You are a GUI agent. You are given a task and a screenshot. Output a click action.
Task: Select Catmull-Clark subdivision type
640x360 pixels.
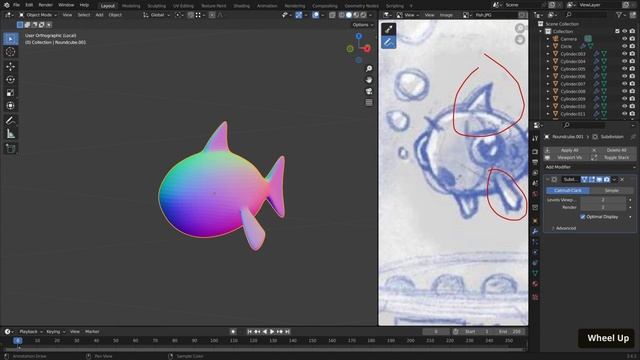coord(568,191)
